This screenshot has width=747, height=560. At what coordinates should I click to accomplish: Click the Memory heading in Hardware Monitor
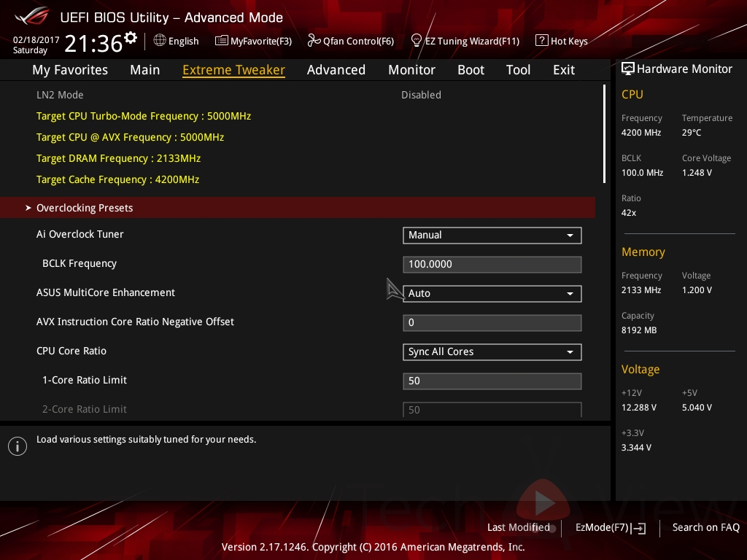[x=643, y=252]
